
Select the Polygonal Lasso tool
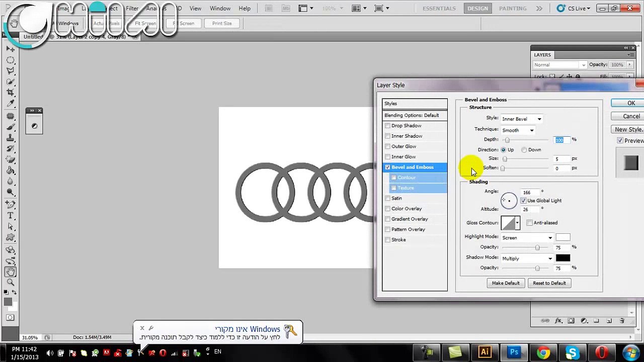[10, 71]
